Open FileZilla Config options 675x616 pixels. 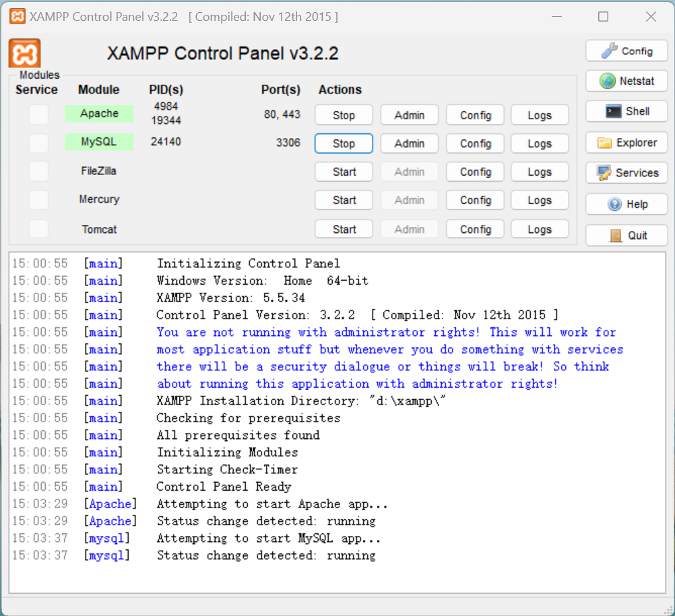[475, 172]
